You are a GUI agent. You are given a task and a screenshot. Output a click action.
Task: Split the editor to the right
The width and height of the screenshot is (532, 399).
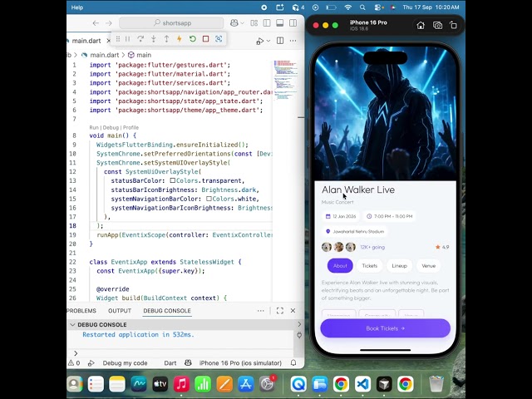280,41
